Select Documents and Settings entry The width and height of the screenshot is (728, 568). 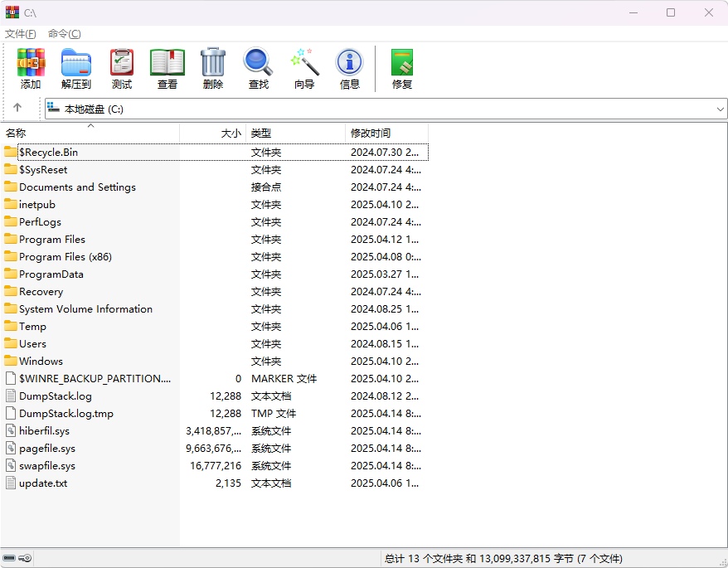tap(78, 187)
